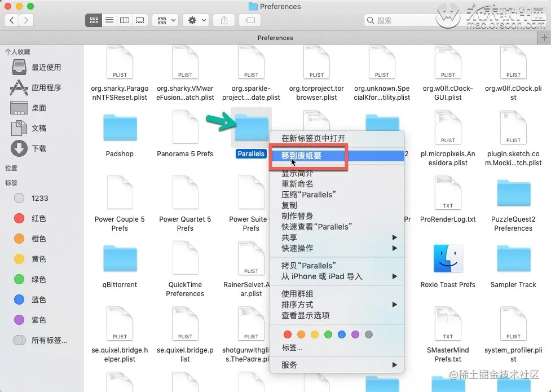Click the Share toolbar button
Screen dimensions: 551x392
tap(224, 20)
